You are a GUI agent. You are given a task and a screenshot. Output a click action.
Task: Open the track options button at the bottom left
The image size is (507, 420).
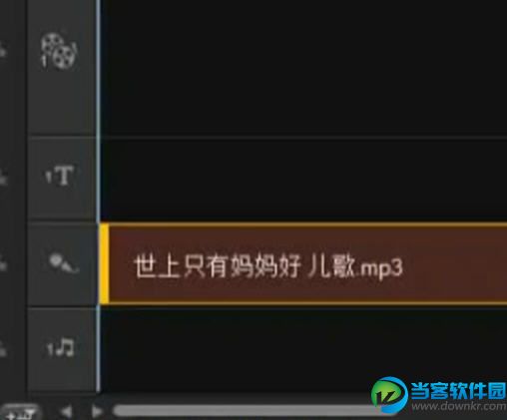(x=21, y=413)
